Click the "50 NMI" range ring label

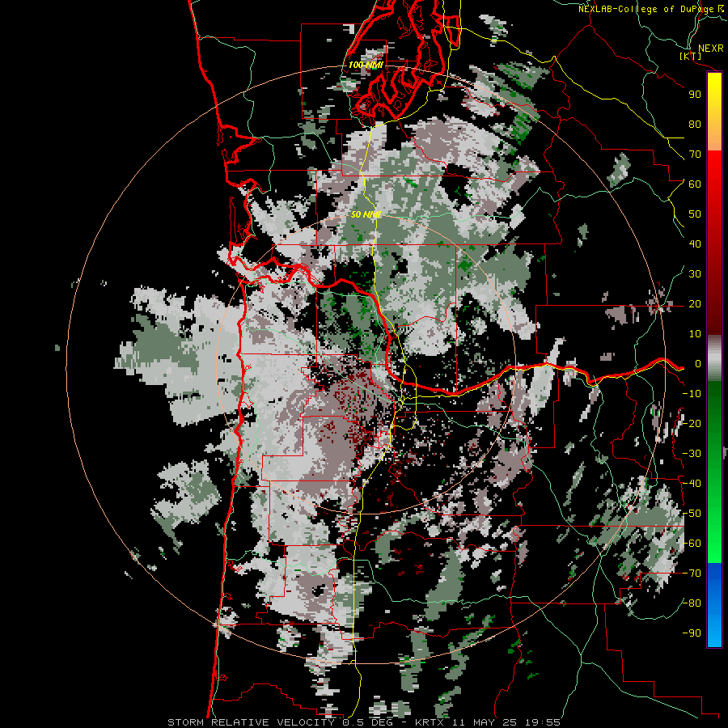coord(366,214)
